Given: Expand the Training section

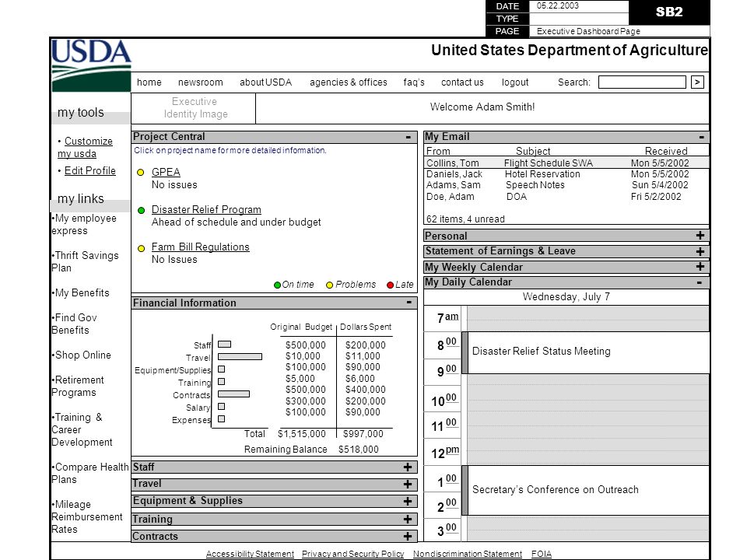Looking at the screenshot, I should click(408, 519).
